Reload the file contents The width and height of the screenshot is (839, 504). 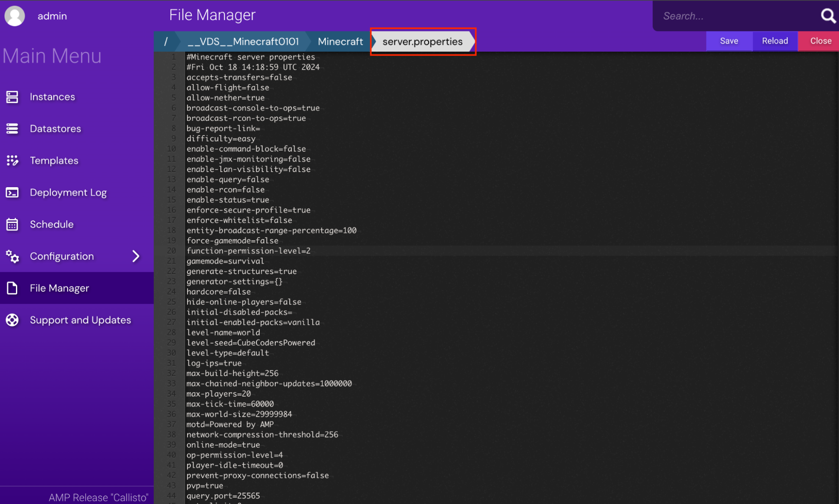click(x=775, y=41)
